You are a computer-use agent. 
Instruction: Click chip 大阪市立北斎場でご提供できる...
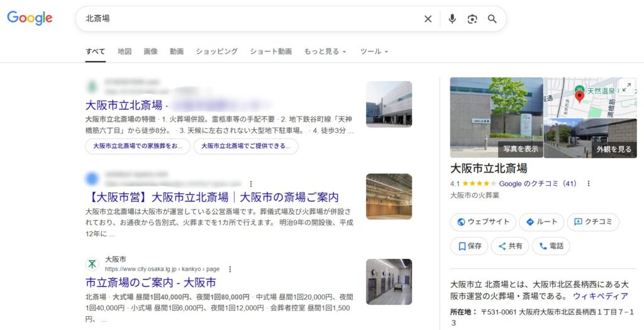pyautogui.click(x=246, y=146)
